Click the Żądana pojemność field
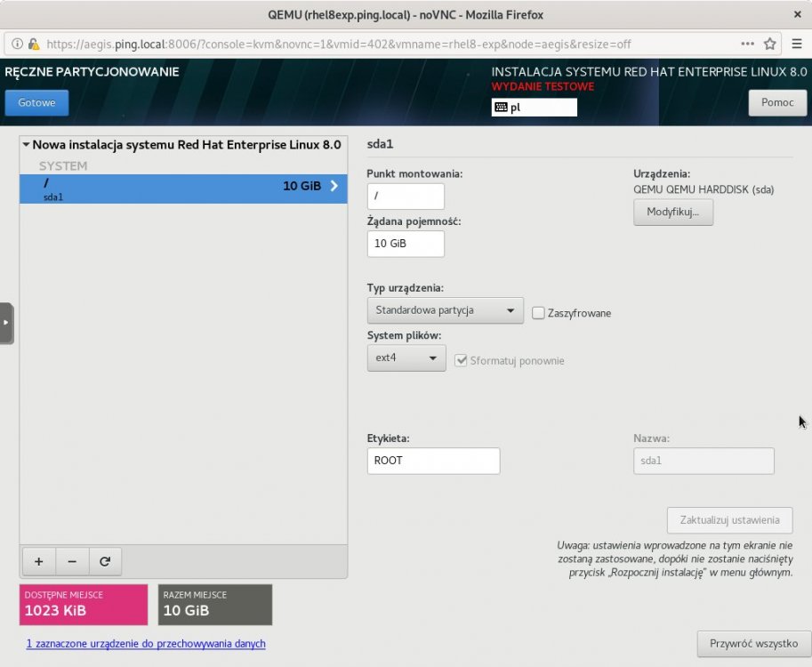 coord(406,244)
